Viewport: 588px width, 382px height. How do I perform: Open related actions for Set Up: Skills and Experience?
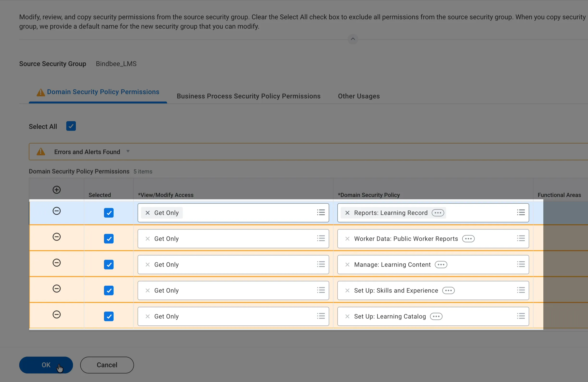point(449,290)
